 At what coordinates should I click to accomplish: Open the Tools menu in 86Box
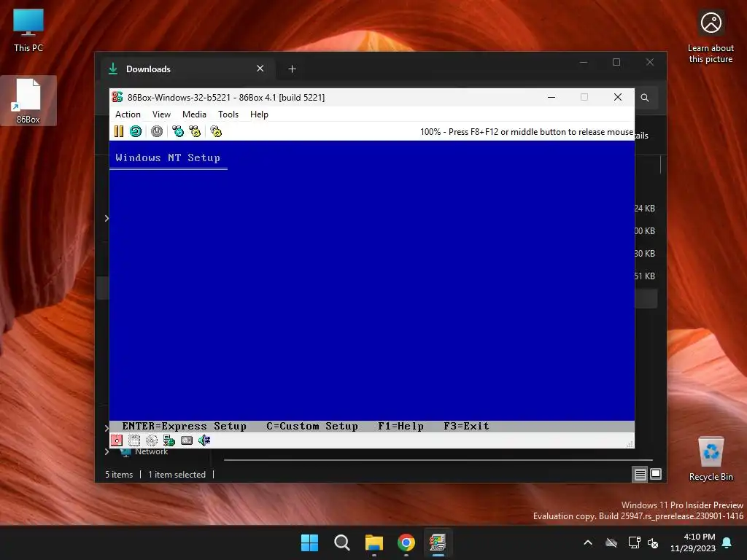(228, 114)
